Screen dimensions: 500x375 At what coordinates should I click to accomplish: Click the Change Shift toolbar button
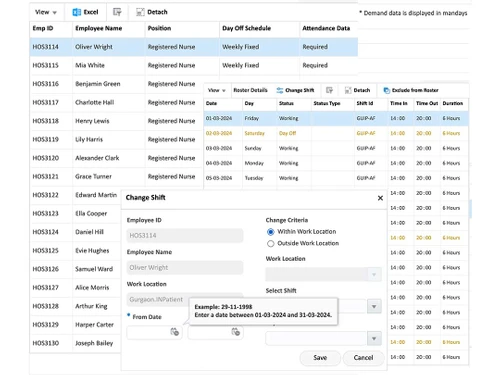coord(295,90)
